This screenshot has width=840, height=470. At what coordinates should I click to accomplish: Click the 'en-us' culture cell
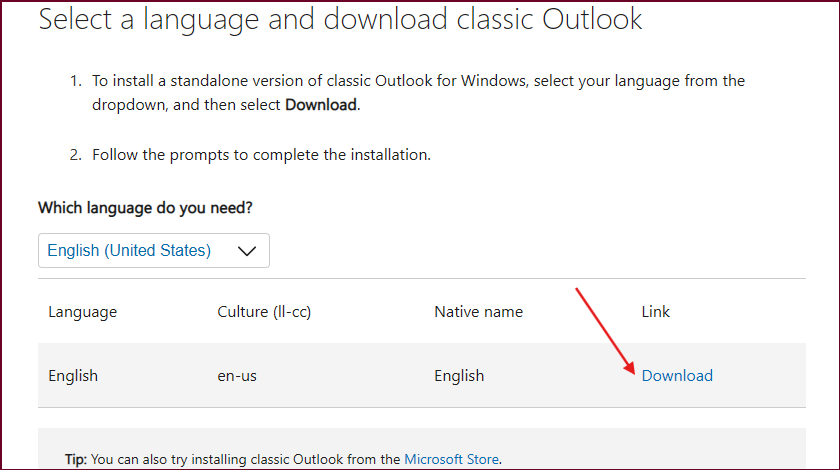pyautogui.click(x=237, y=376)
